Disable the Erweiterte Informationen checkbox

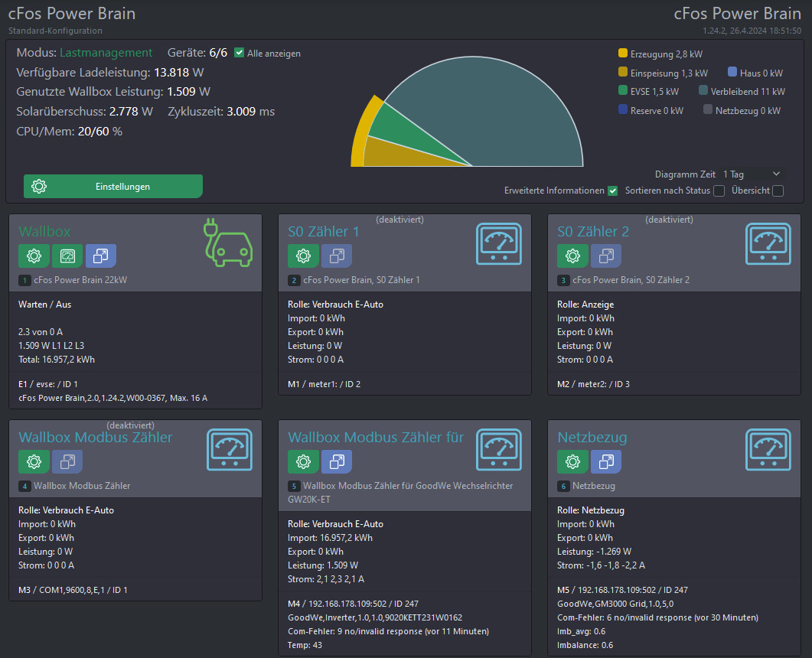pos(612,191)
